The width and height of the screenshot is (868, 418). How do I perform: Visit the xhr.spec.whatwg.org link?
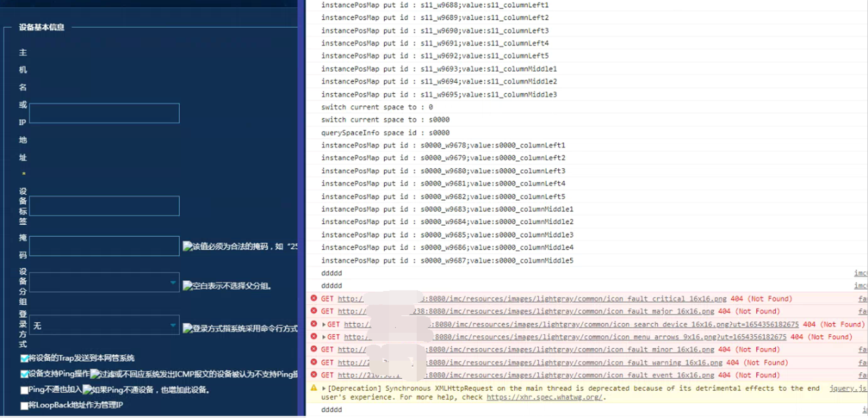545,397
